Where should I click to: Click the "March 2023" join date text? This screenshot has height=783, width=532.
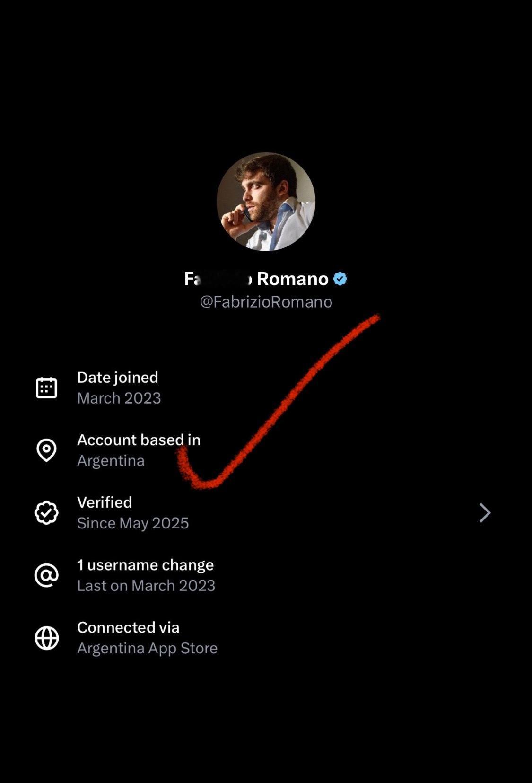point(119,398)
